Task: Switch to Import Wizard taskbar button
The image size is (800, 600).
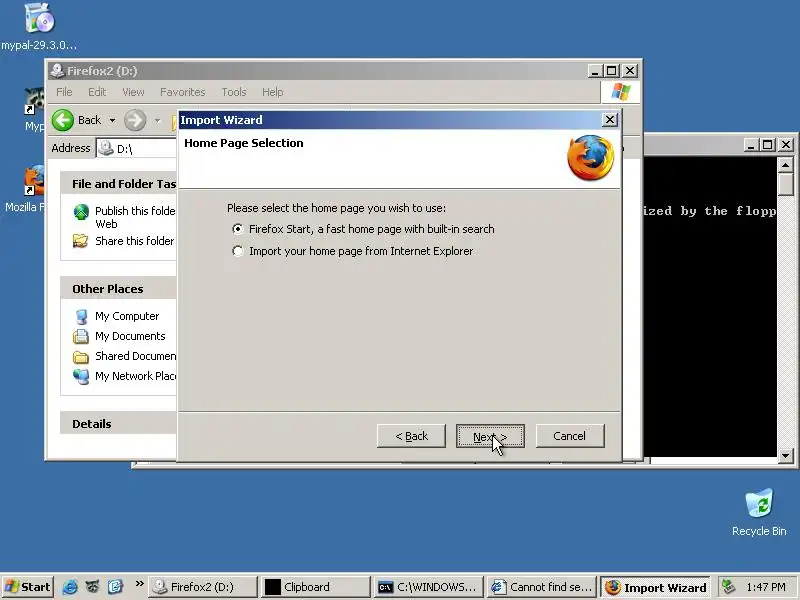Action: (655, 587)
